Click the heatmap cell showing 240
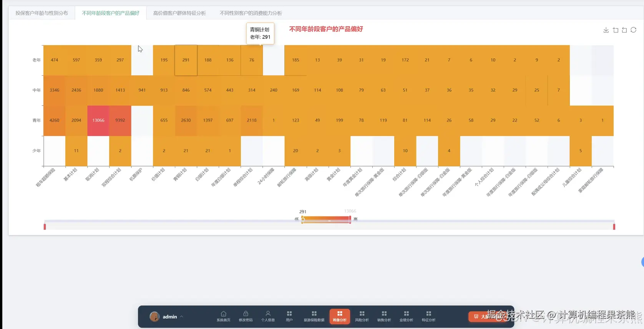The image size is (644, 329). [274, 90]
